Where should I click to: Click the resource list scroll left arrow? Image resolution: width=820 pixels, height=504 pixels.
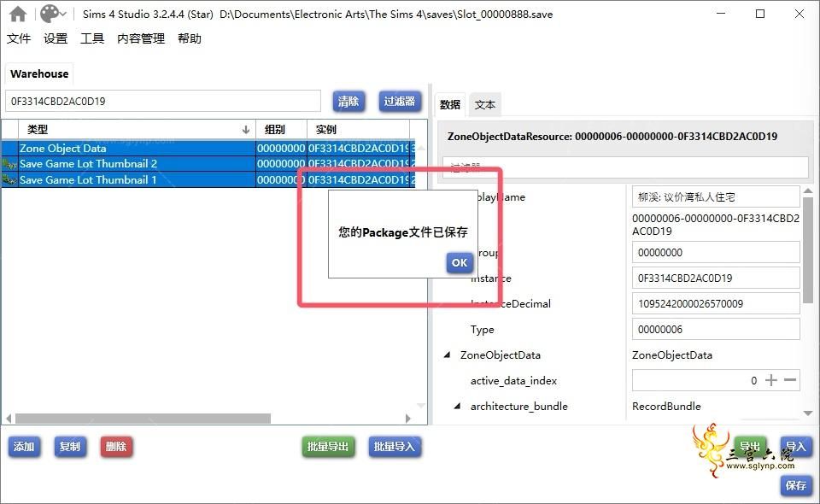(9, 419)
